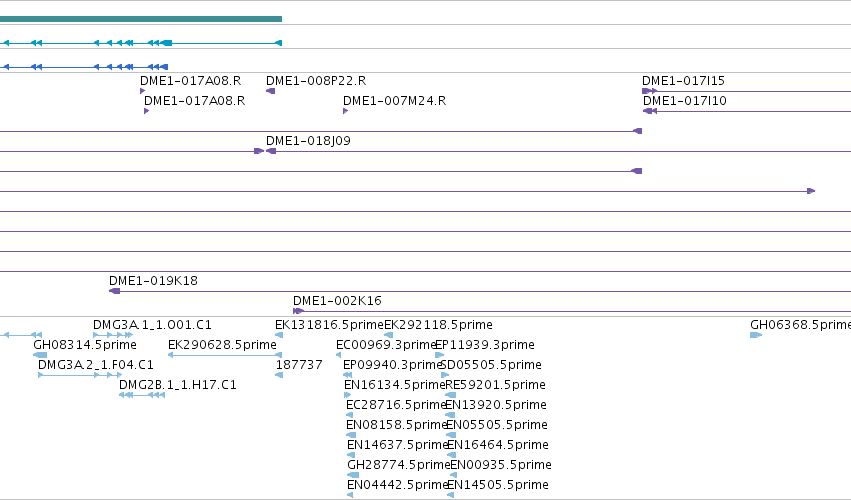The width and height of the screenshot is (851, 500).
Task: Select the EK290628.5prime label
Action: [x=222, y=345]
